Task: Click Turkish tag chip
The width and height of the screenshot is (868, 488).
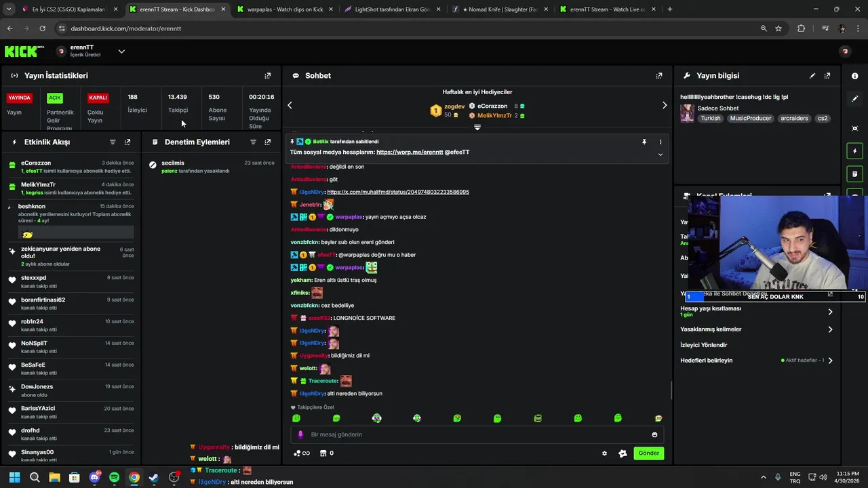Action: click(711, 118)
